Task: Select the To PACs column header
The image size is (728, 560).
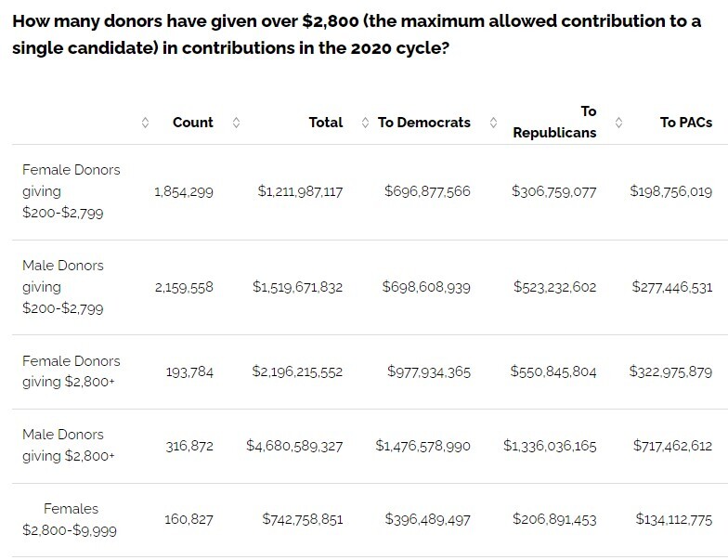Action: click(685, 123)
